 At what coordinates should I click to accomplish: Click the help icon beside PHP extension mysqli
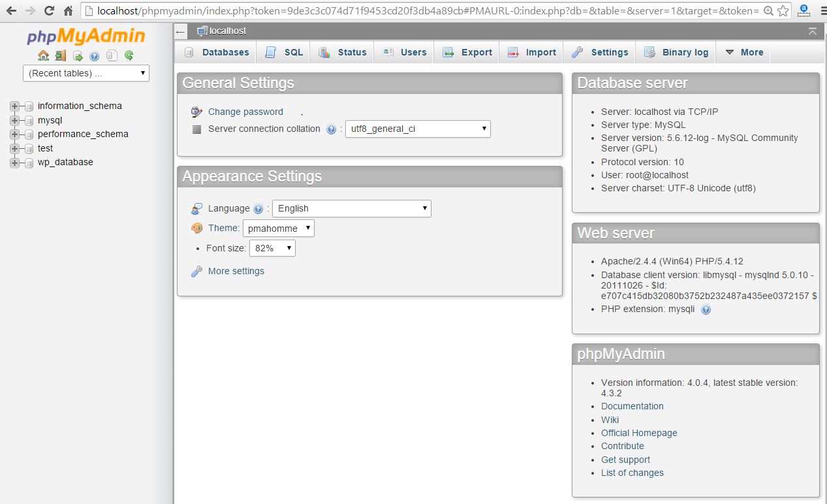coord(706,309)
